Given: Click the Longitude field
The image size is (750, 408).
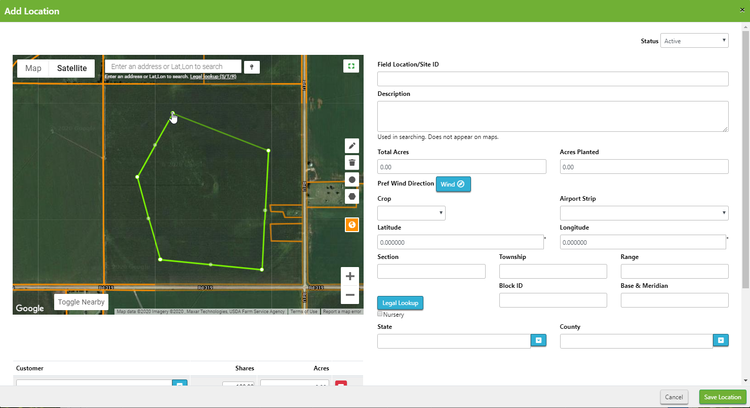Looking at the screenshot, I should tap(642, 242).
